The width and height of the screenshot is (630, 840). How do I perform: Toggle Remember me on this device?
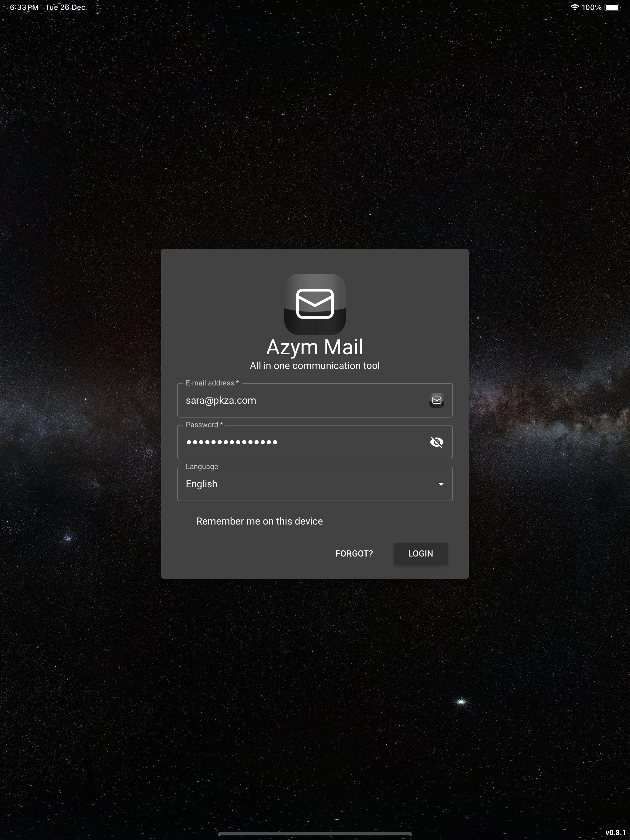[x=259, y=521]
